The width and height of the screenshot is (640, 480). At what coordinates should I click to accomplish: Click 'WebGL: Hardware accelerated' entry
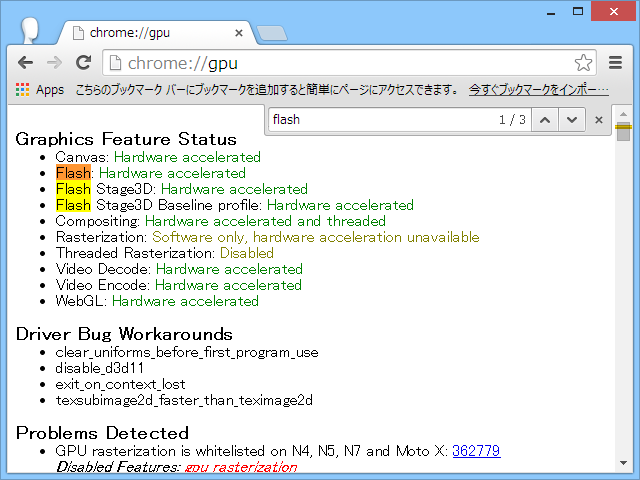coord(157,301)
